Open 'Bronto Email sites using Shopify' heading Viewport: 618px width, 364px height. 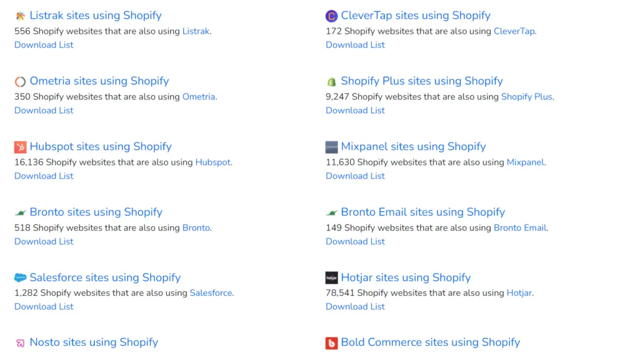click(x=422, y=212)
